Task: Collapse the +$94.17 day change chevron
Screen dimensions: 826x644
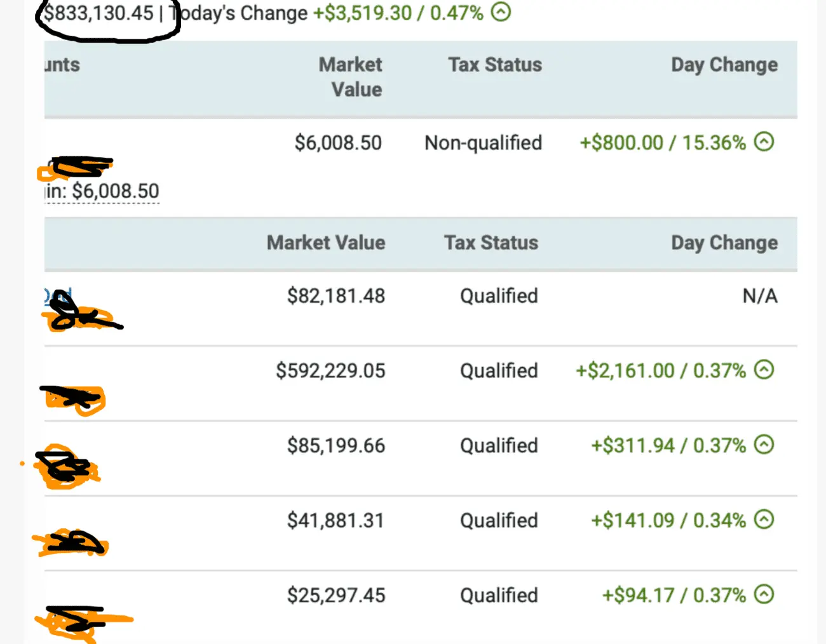Action: click(x=764, y=595)
